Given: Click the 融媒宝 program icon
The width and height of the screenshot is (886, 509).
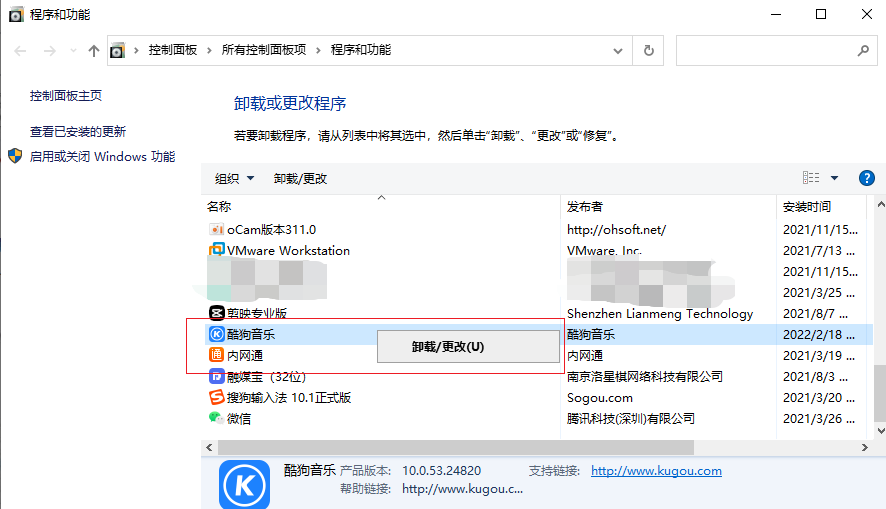Looking at the screenshot, I should pyautogui.click(x=216, y=377).
